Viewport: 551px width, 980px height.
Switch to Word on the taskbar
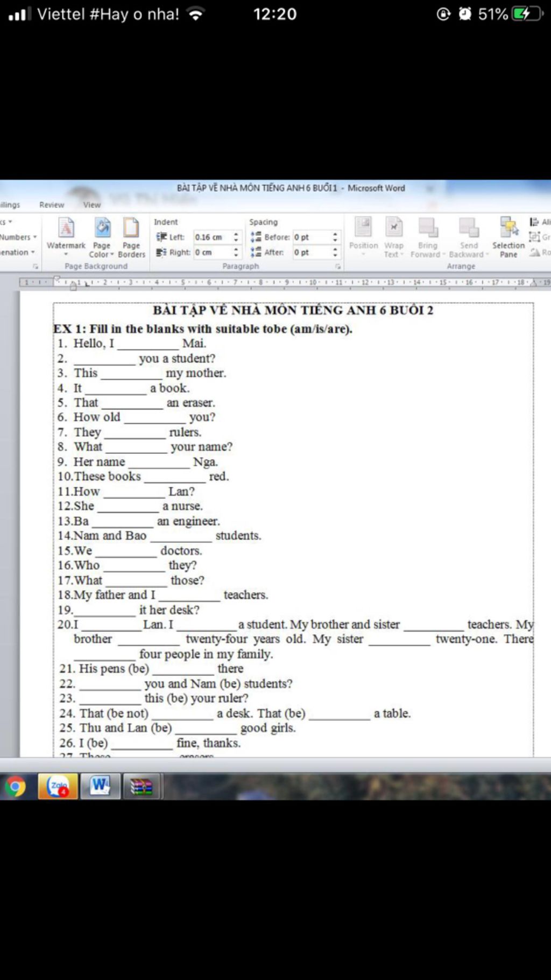click(100, 787)
